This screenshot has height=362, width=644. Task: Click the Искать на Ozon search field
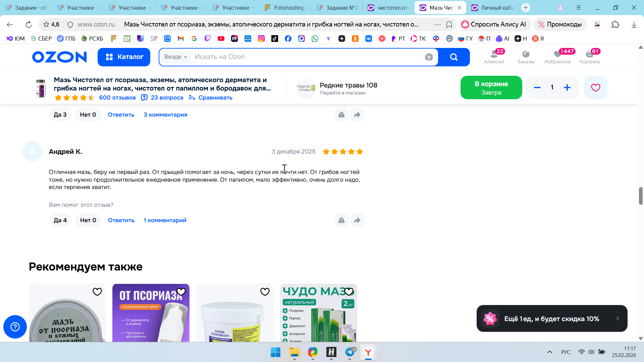coord(302,57)
